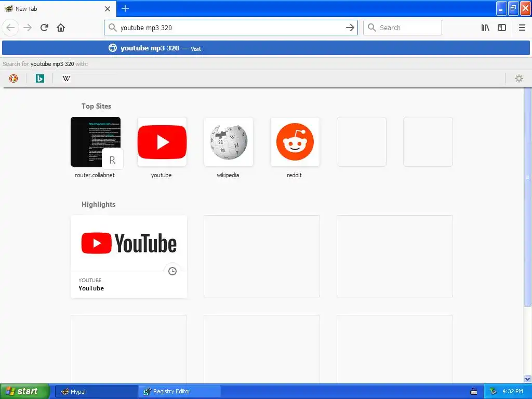Search with the Bing engine icon
532x399 pixels.
click(x=40, y=79)
